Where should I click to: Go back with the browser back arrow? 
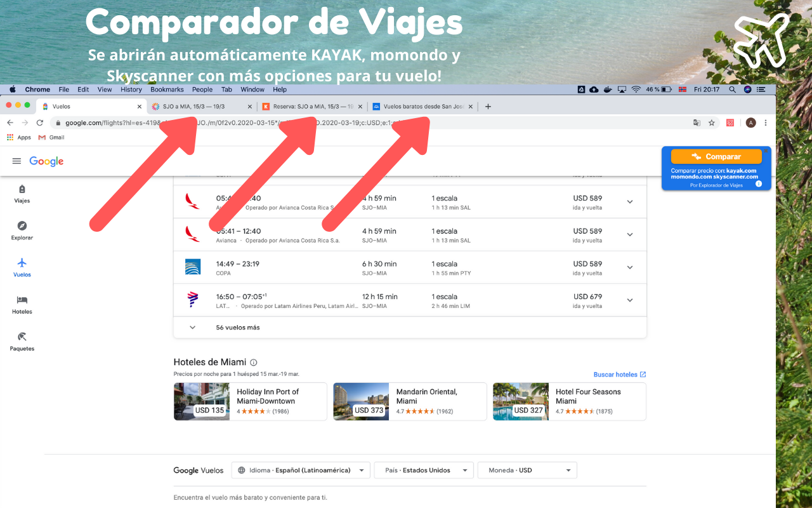(x=10, y=123)
